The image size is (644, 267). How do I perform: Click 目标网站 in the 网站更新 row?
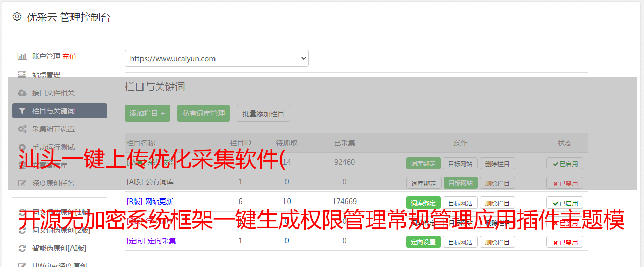click(x=460, y=203)
